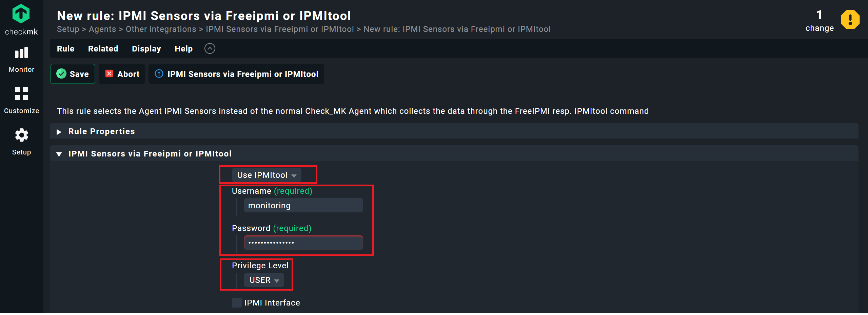Open the Related menu

coord(103,48)
